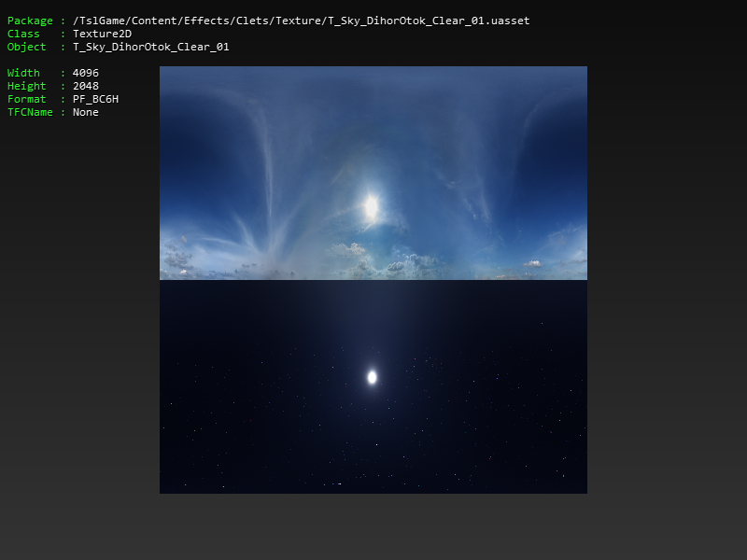Click the Width label
This screenshot has width=747, height=560.
coord(23,73)
